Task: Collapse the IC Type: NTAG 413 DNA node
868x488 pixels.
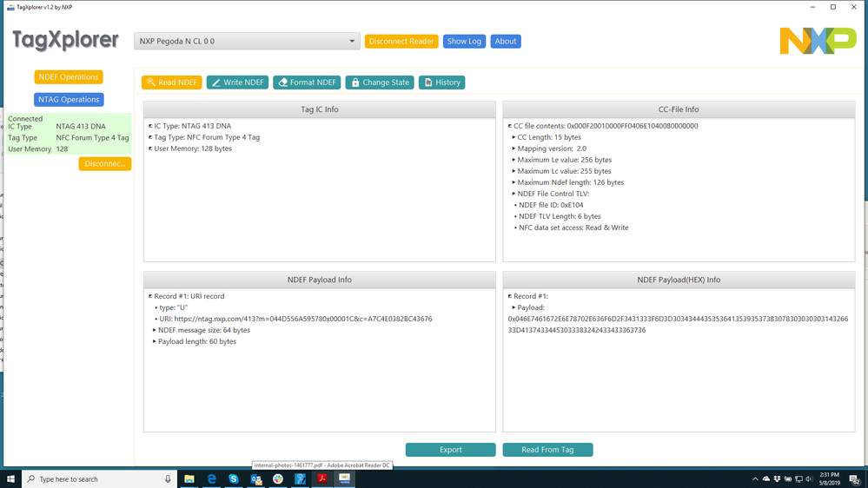Action: (150, 126)
